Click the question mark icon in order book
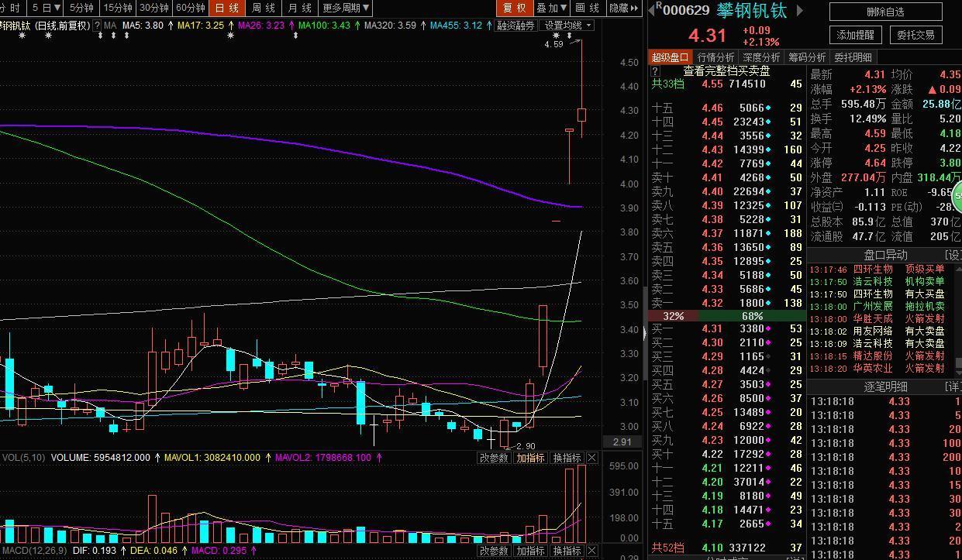 tap(656, 71)
